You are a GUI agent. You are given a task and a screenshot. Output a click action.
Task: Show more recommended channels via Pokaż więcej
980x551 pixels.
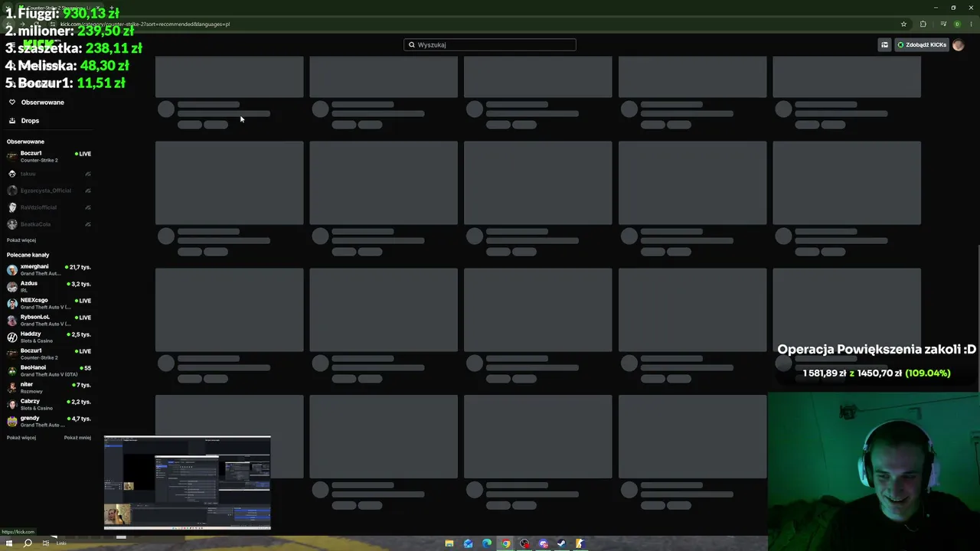21,438
